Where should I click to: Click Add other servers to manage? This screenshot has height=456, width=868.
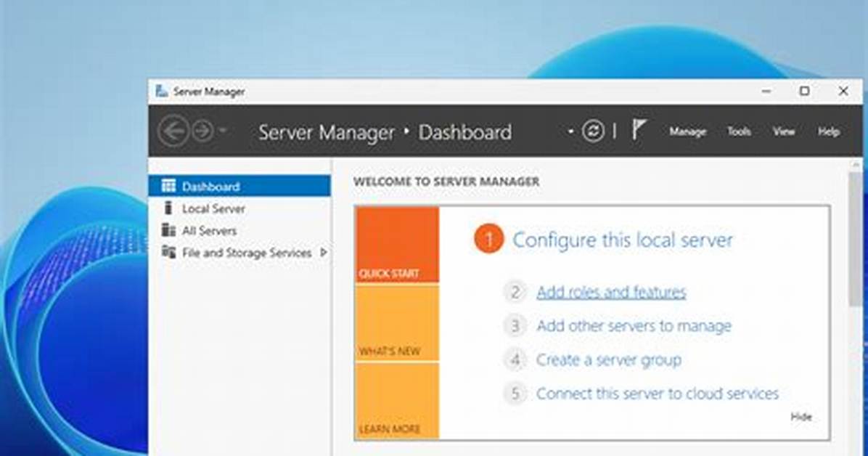[634, 326]
